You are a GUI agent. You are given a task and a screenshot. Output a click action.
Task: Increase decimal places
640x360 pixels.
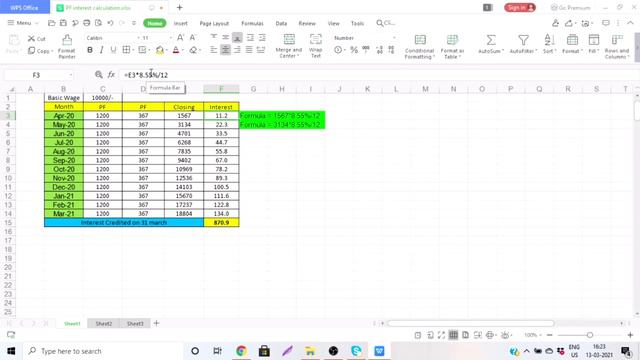point(379,50)
